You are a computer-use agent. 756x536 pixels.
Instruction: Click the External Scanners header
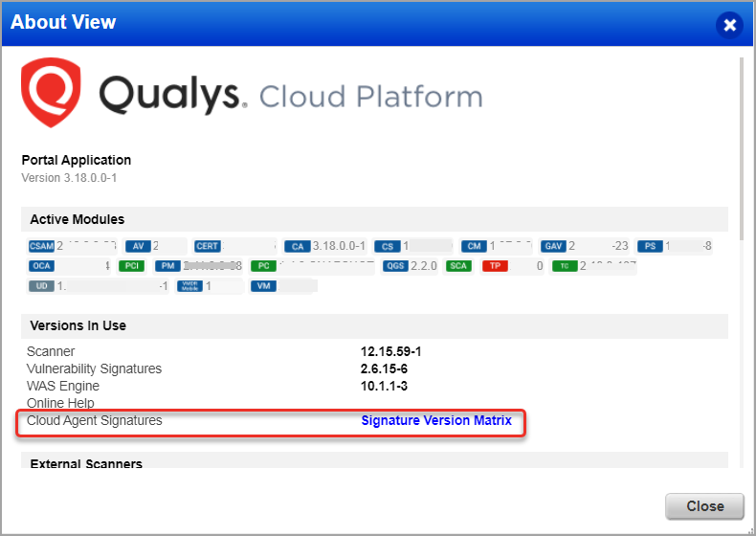[x=374, y=460]
